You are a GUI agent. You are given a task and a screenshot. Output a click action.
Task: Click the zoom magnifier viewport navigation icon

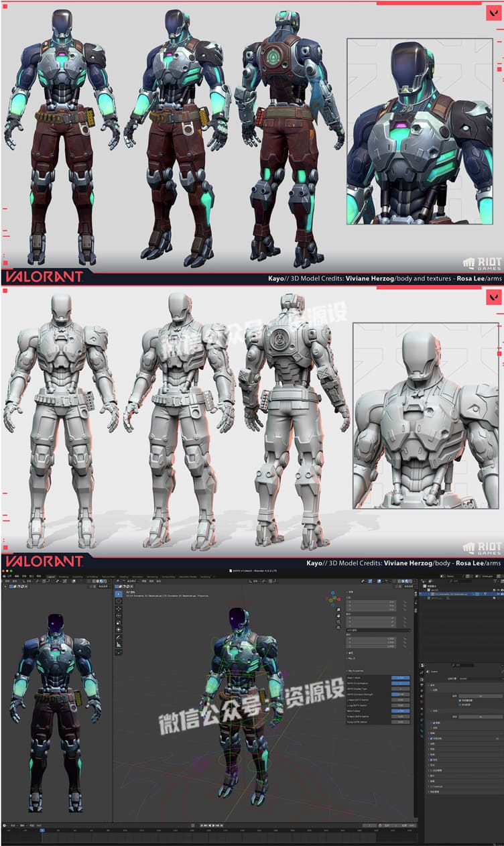(x=338, y=609)
